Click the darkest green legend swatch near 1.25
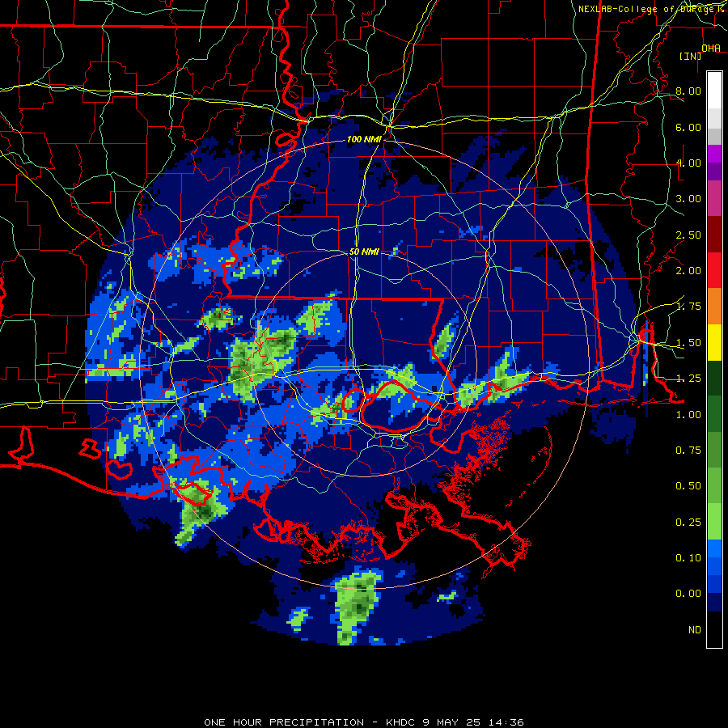This screenshot has width=728, height=728. (714, 378)
